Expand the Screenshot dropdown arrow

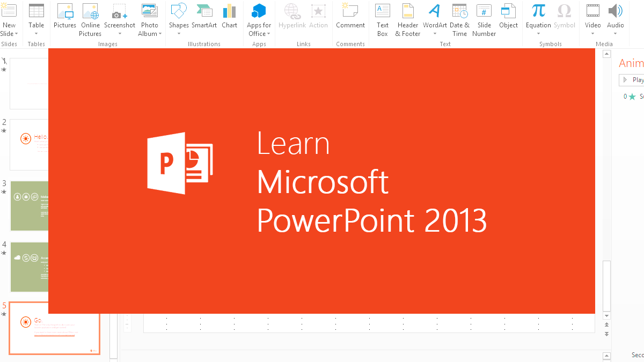[x=120, y=34]
